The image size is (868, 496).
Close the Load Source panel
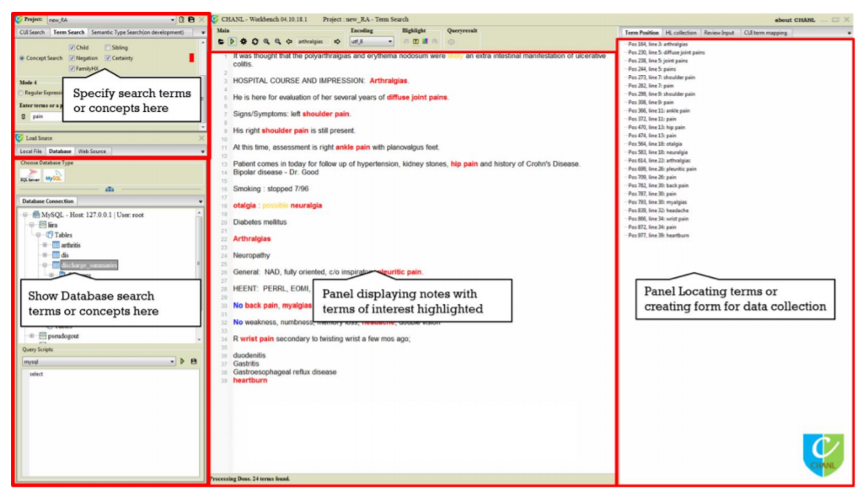201,138
